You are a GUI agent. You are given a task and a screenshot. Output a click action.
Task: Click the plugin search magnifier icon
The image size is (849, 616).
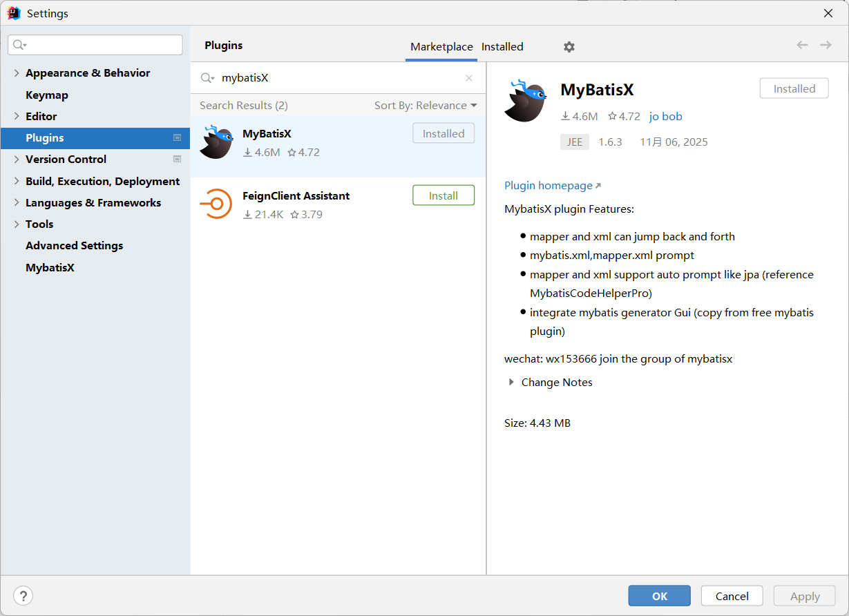[207, 78]
